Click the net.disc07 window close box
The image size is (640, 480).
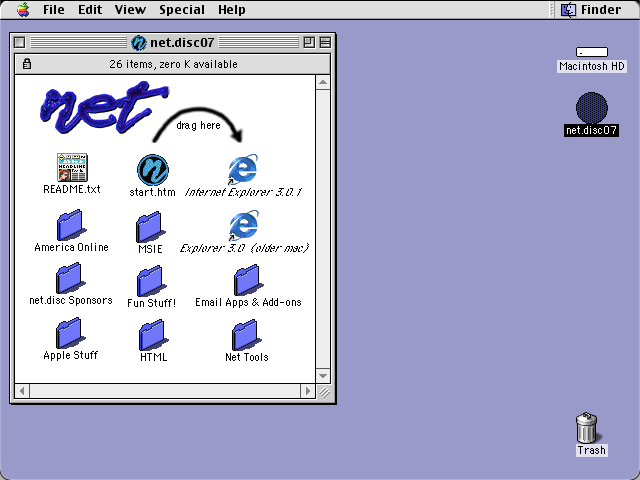(20, 42)
